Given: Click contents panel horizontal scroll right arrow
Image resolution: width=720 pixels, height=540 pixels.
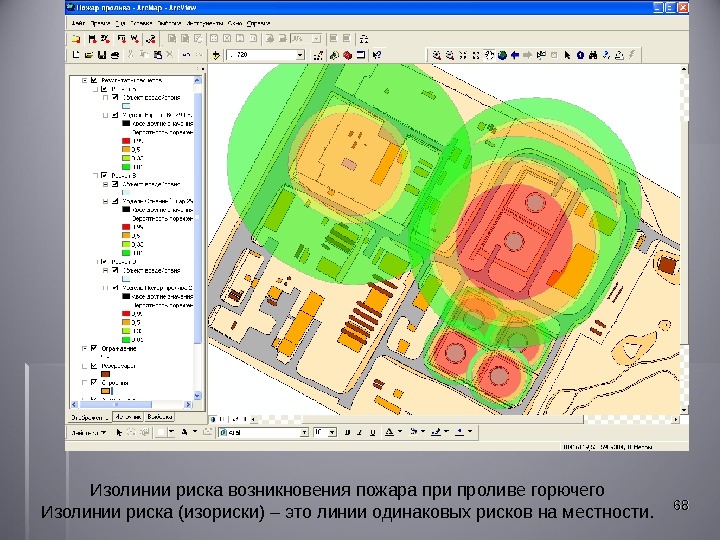Looking at the screenshot, I should (188, 405).
